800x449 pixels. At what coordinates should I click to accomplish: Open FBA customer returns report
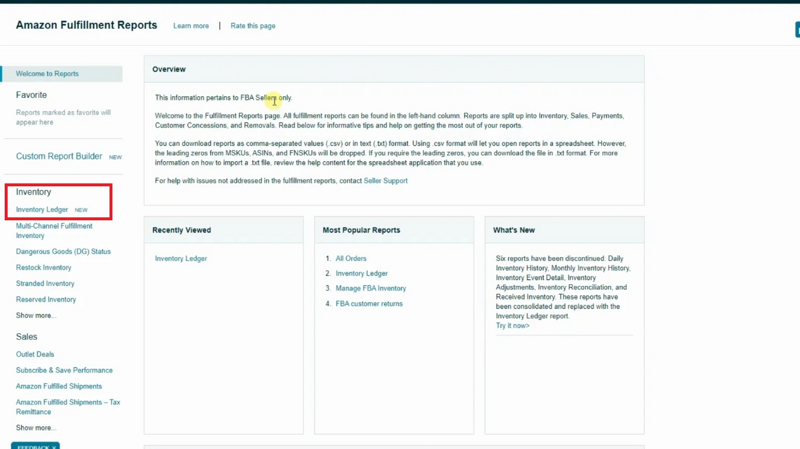369,304
